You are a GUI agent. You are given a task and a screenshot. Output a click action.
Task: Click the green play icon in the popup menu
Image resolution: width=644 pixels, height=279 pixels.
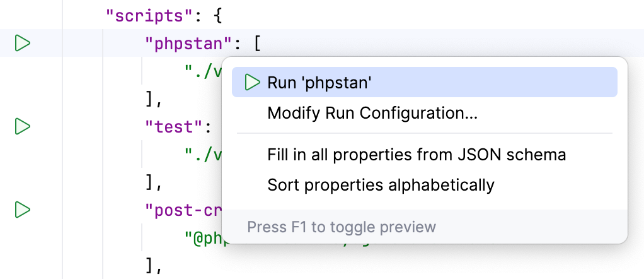(x=253, y=82)
